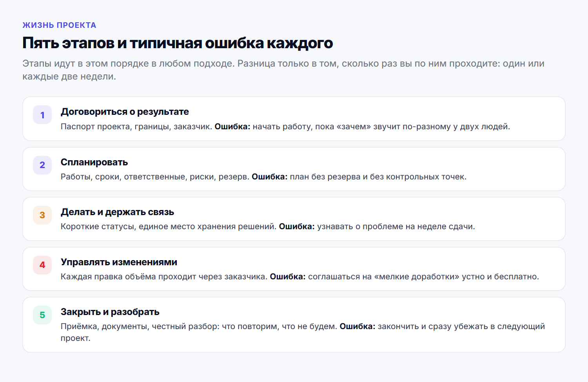Image resolution: width=588 pixels, height=382 pixels.
Task: Click the text «план без резерва и без контрольных точек»
Action: tap(378, 177)
